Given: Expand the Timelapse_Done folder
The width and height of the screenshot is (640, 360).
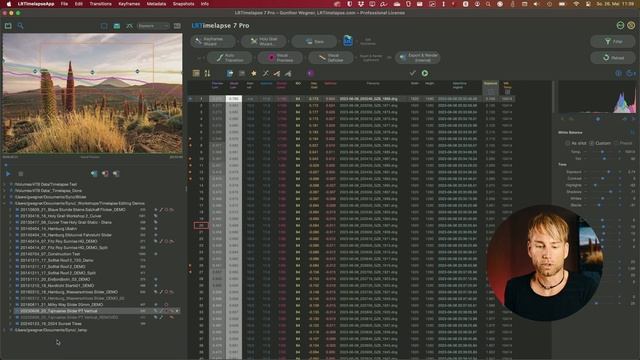Looking at the screenshot, I should point(5,191).
